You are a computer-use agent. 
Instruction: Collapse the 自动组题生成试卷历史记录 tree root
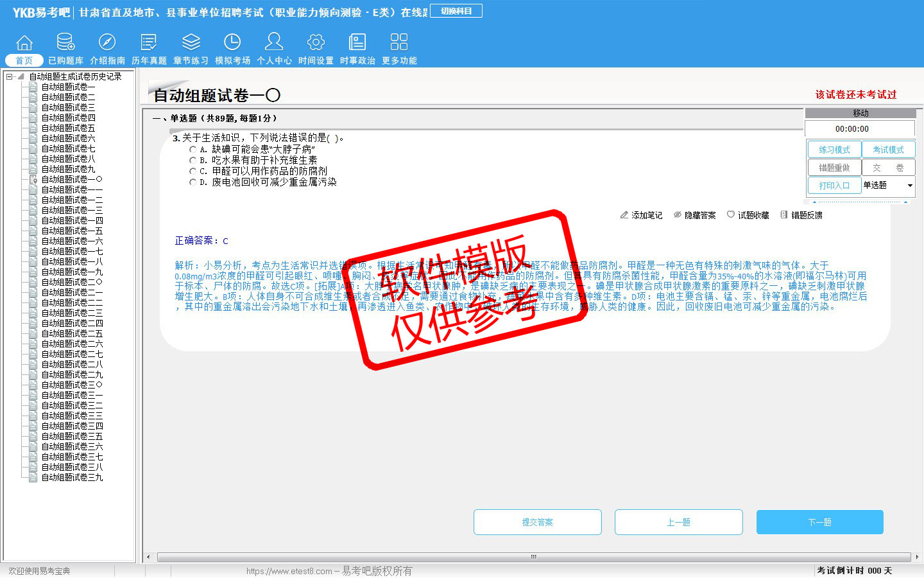coord(9,76)
